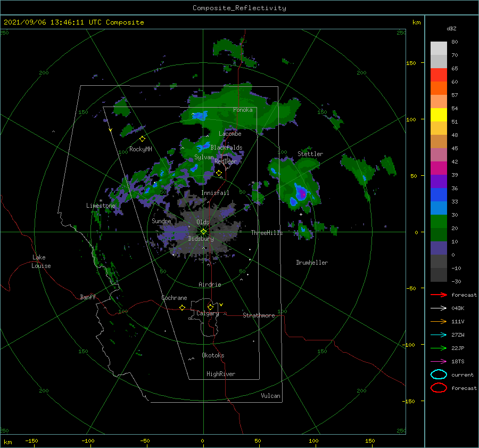Click the yellow radar site marker at Olds
479x448 pixels.
tap(203, 232)
